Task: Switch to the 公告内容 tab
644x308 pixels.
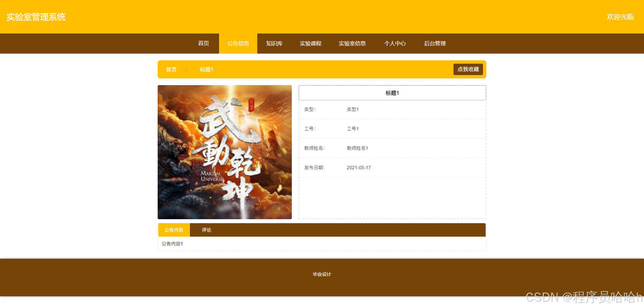Action: [174, 230]
